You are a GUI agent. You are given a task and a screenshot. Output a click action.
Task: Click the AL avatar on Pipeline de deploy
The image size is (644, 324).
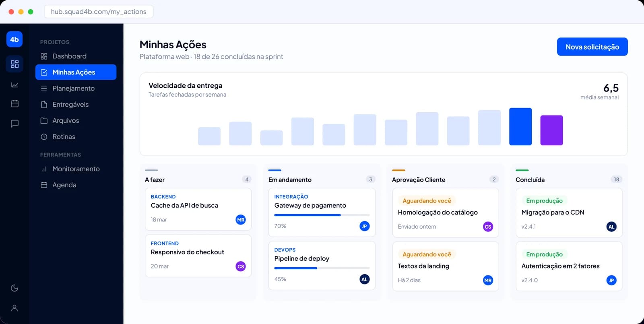pos(364,279)
